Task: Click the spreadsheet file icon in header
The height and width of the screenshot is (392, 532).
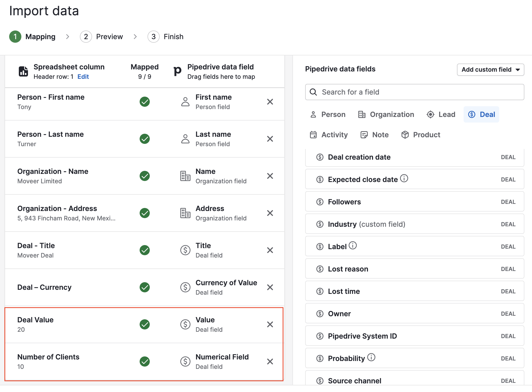Action: [x=23, y=71]
